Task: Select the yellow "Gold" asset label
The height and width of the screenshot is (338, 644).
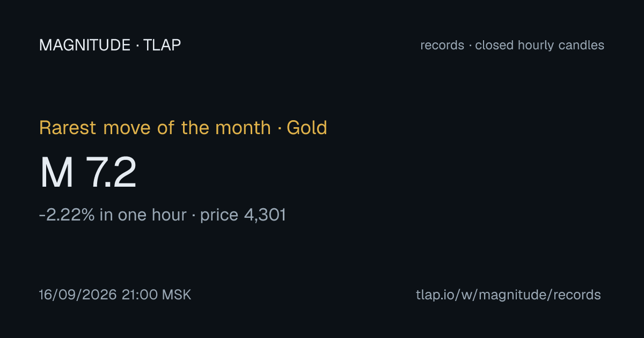Action: pos(307,128)
